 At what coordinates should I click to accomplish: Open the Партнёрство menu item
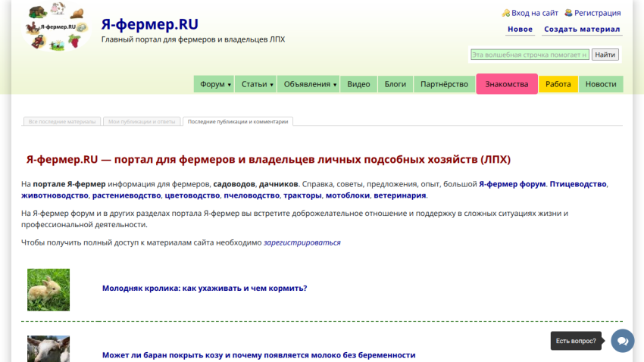tap(445, 84)
